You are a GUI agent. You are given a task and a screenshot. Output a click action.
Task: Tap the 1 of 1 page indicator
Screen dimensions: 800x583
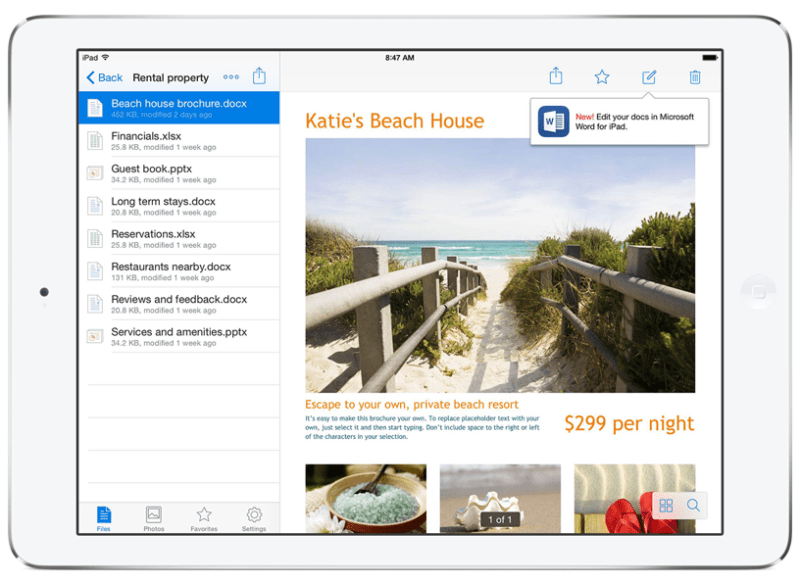coord(499,519)
